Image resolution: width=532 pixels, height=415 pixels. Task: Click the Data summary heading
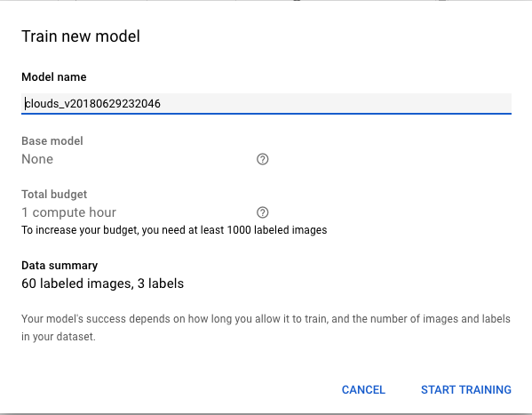pyautogui.click(x=60, y=265)
